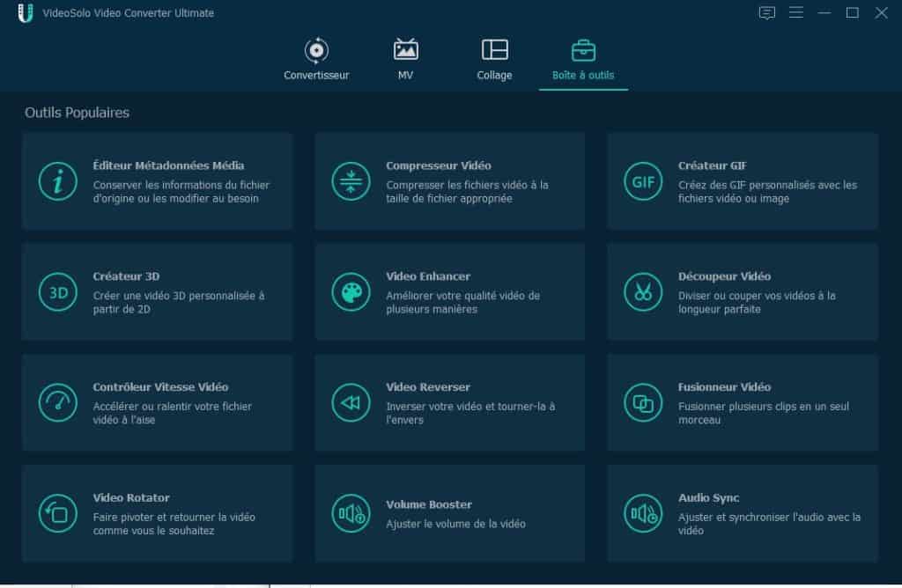
Task: Click the Video Rotator rotate icon
Action: coord(58,515)
